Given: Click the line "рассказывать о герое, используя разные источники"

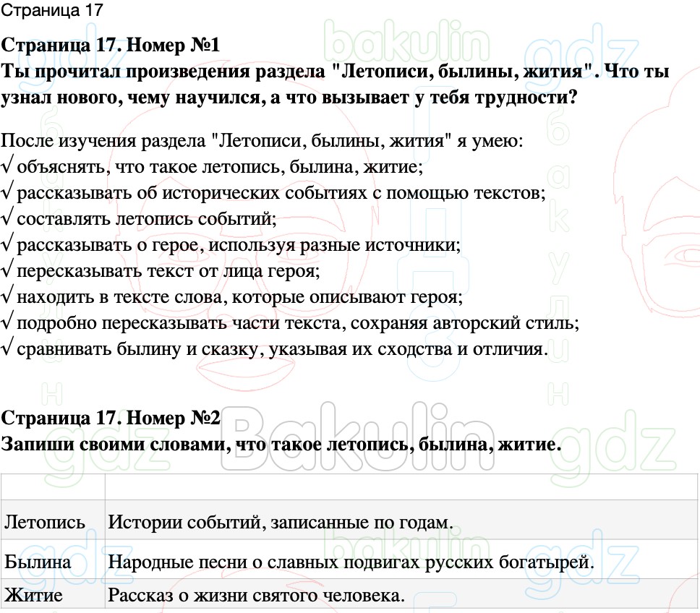Looking at the screenshot, I should point(231,245).
